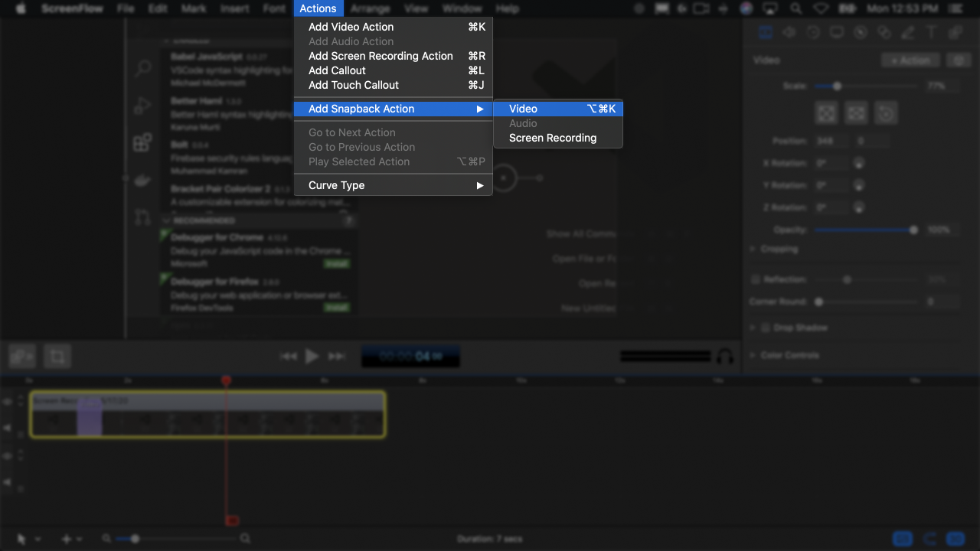Choose Add Touch Callout

[393, 85]
